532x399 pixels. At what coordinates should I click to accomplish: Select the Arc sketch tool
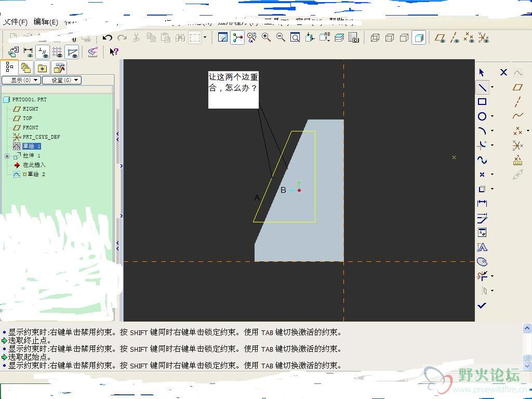482,130
